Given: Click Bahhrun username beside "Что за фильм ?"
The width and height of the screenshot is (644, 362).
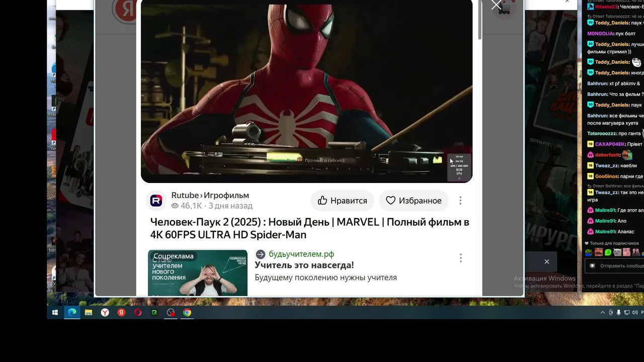Looking at the screenshot, I should click(x=598, y=94).
